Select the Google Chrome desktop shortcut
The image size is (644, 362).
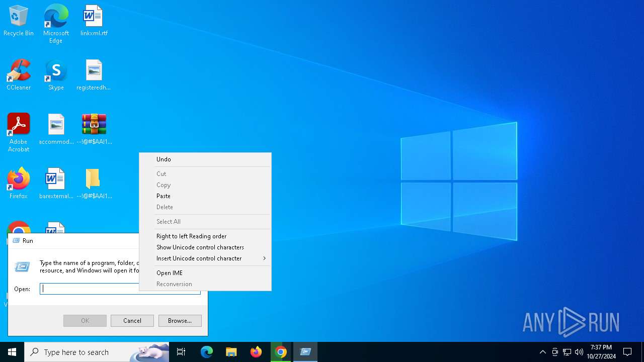pyautogui.click(x=19, y=228)
